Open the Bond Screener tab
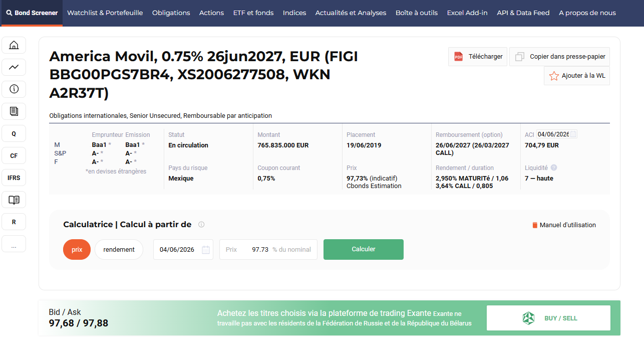644x339 pixels. point(32,13)
